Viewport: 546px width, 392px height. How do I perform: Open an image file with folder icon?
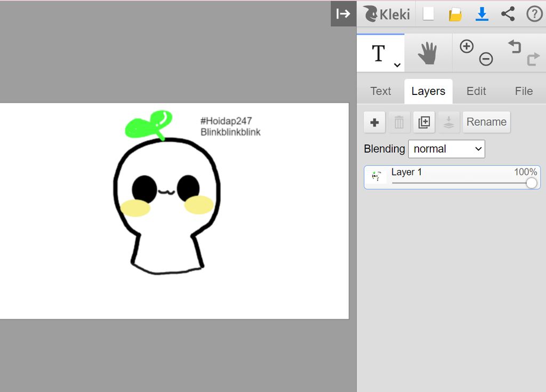455,14
